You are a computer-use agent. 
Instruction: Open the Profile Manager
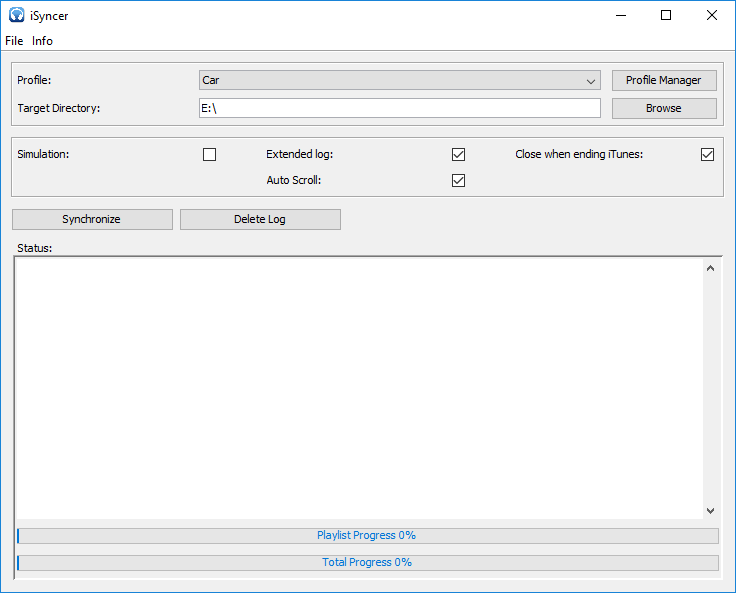click(664, 80)
